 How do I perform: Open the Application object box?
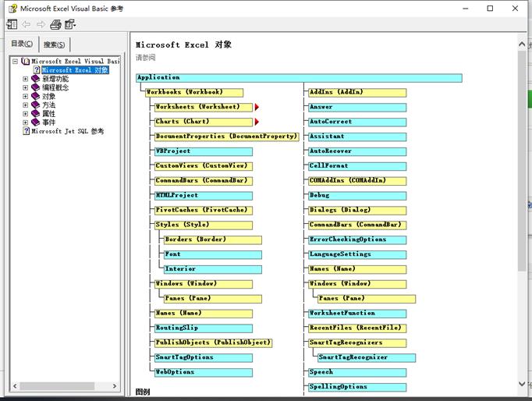pyautogui.click(x=299, y=78)
